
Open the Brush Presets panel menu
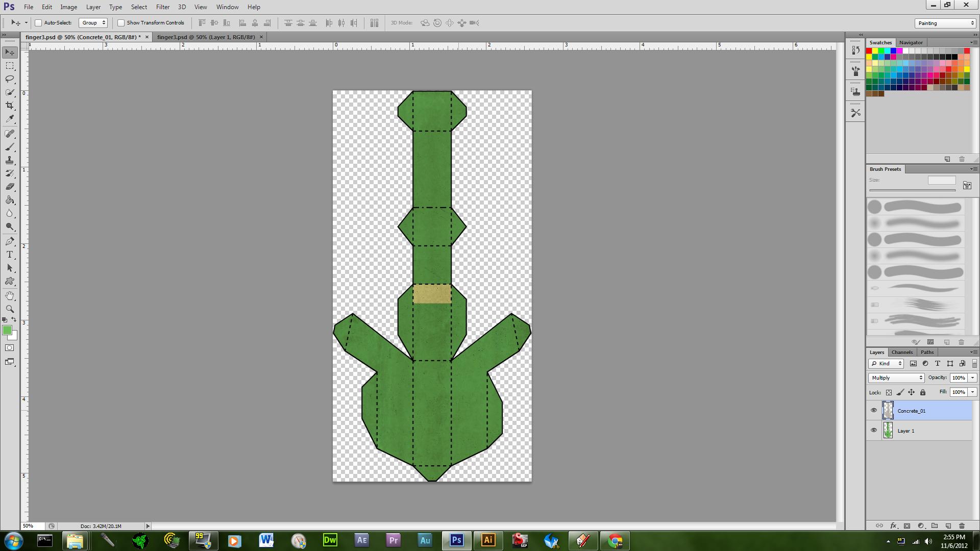(x=973, y=169)
